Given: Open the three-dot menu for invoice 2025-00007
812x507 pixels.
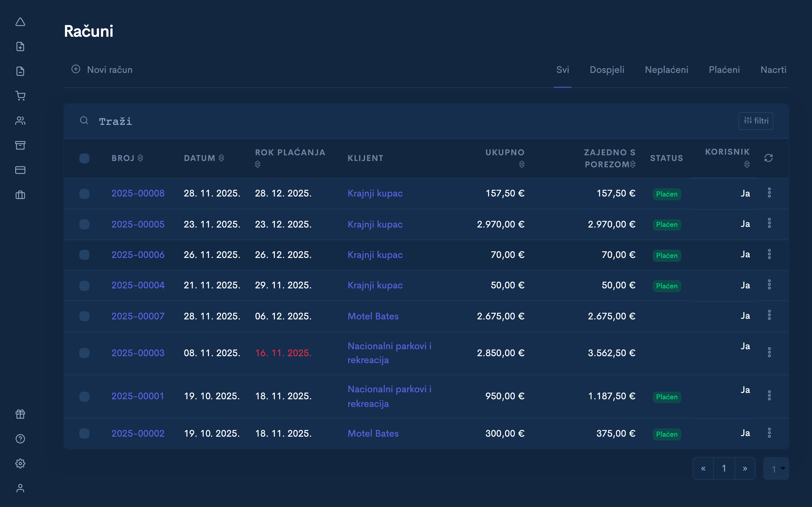Looking at the screenshot, I should pyautogui.click(x=770, y=316).
